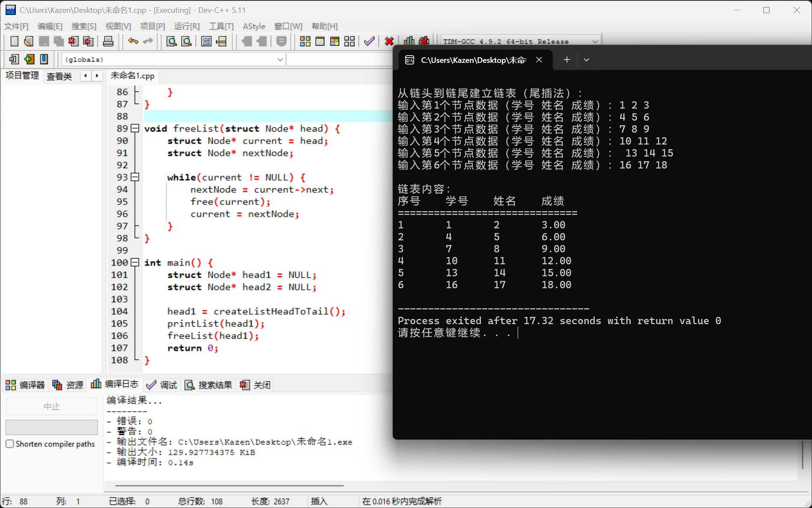The image size is (812, 508).
Task: Redo with the forward arrow icon
Action: 148,41
